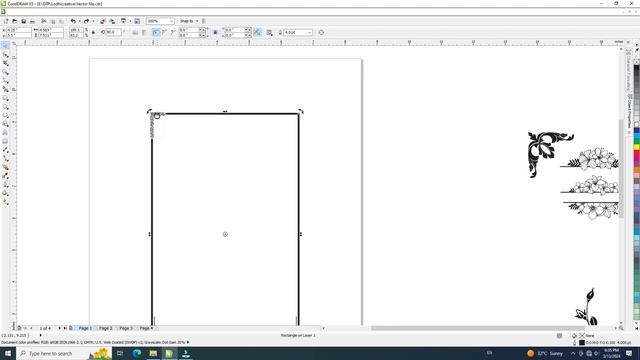Switch to the Page 4 tab
The width and height of the screenshot is (640, 360).
pyautogui.click(x=146, y=328)
